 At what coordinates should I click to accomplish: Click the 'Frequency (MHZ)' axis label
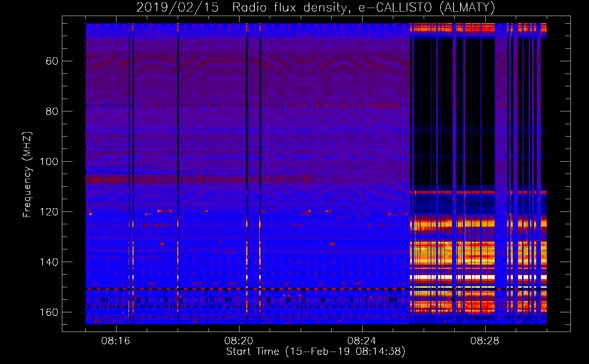[x=27, y=175]
